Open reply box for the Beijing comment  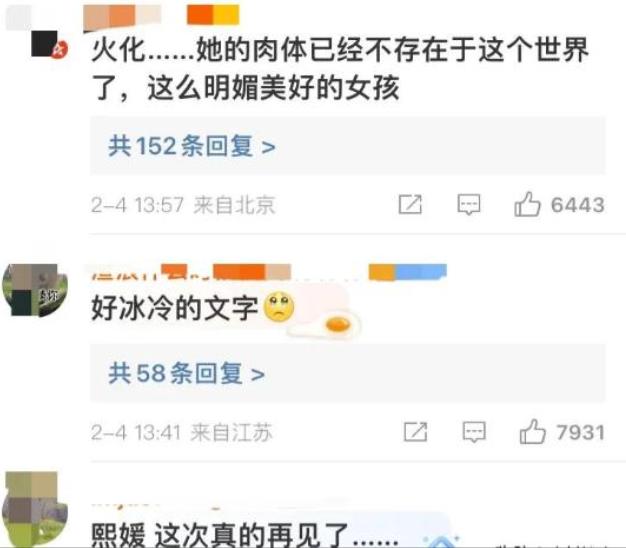click(469, 205)
